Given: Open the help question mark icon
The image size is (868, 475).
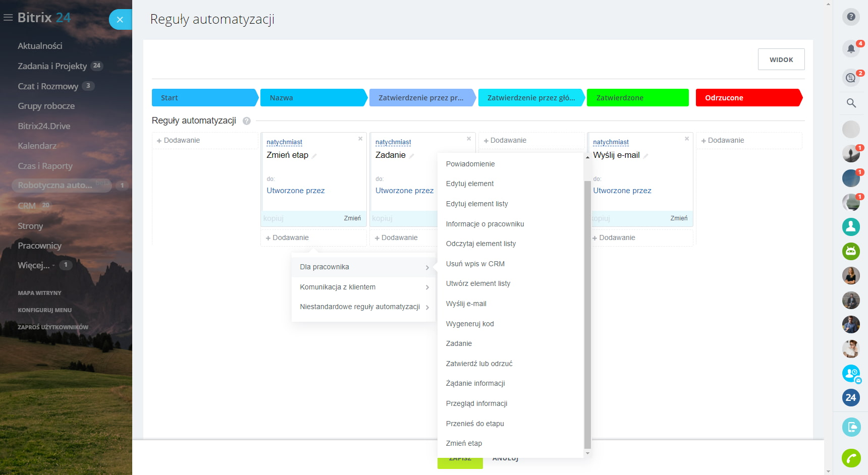Looking at the screenshot, I should coord(851,17).
